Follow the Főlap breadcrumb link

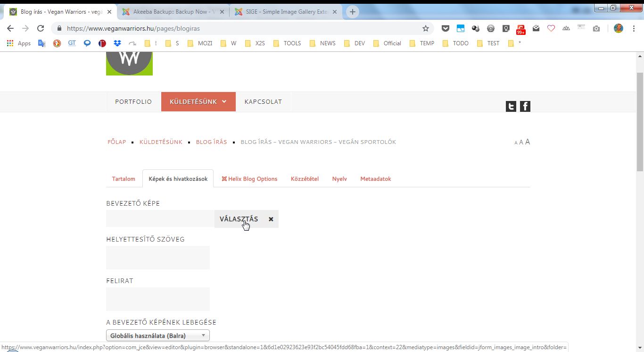[x=117, y=142]
